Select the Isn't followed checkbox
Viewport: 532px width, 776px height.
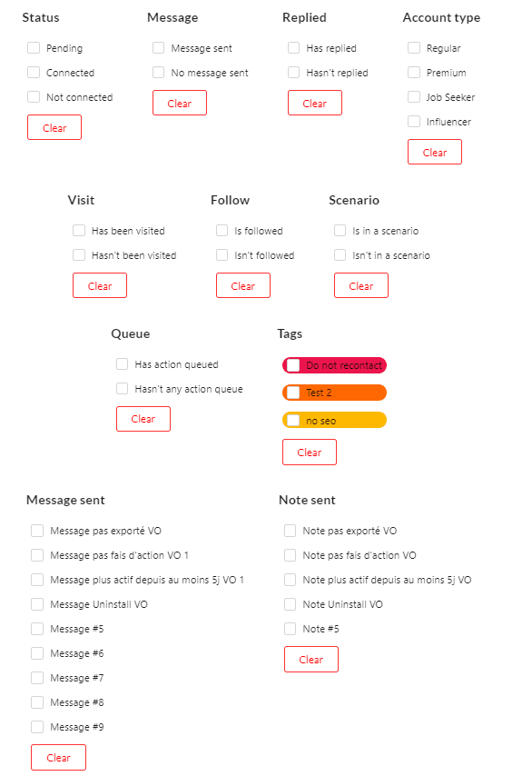pos(222,255)
